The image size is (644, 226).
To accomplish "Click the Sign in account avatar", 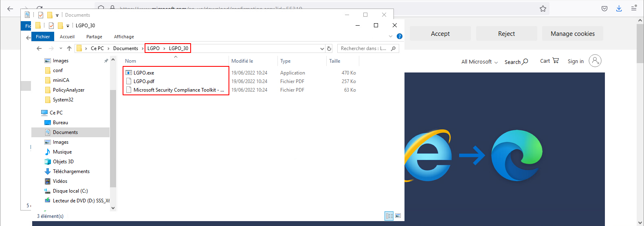I will point(595,61).
